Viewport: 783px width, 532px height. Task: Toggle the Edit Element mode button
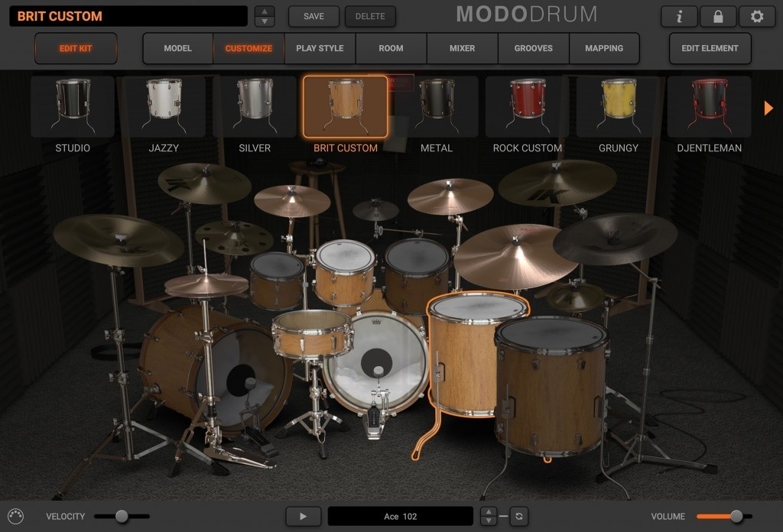point(710,48)
